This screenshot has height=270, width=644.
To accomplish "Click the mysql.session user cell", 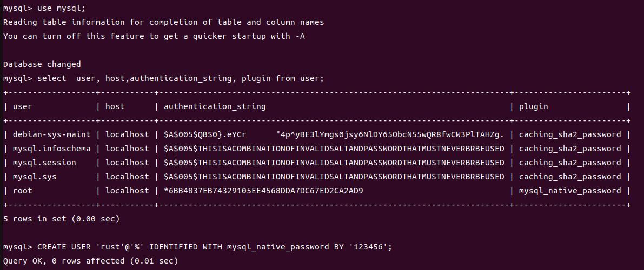I will [44, 163].
